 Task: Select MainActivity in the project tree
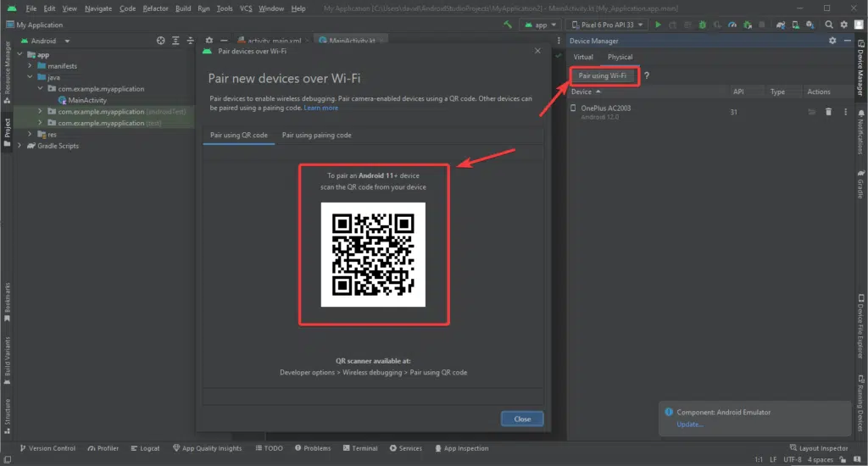click(82, 100)
